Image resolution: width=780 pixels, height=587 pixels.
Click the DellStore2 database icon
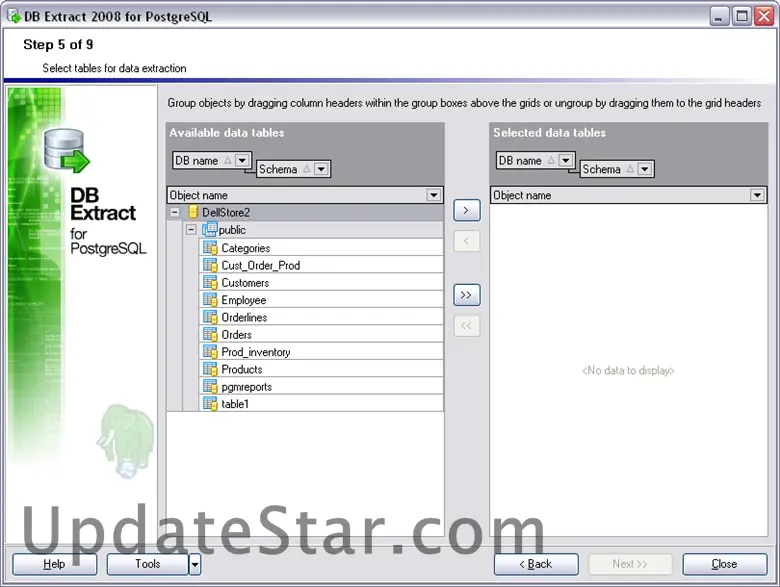[x=193, y=212]
